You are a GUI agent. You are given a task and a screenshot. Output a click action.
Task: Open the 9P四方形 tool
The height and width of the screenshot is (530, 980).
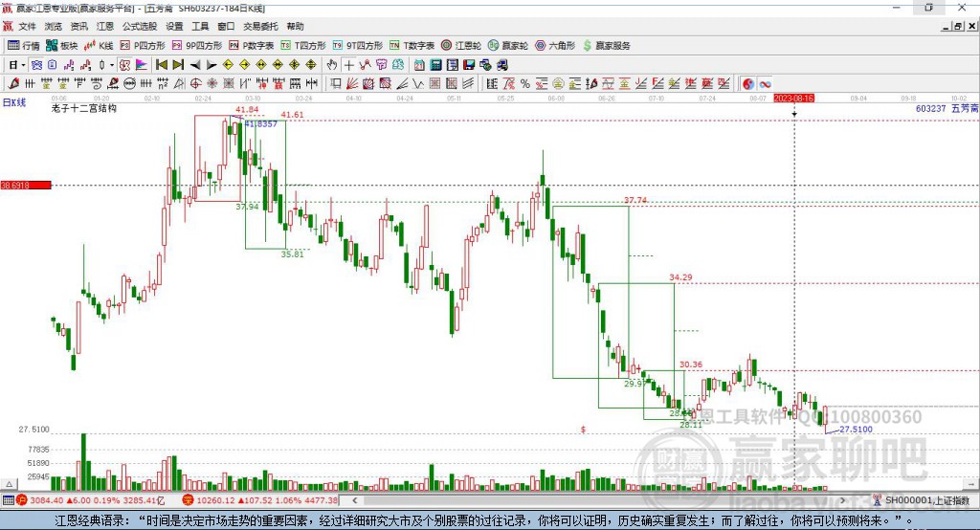[x=197, y=46]
